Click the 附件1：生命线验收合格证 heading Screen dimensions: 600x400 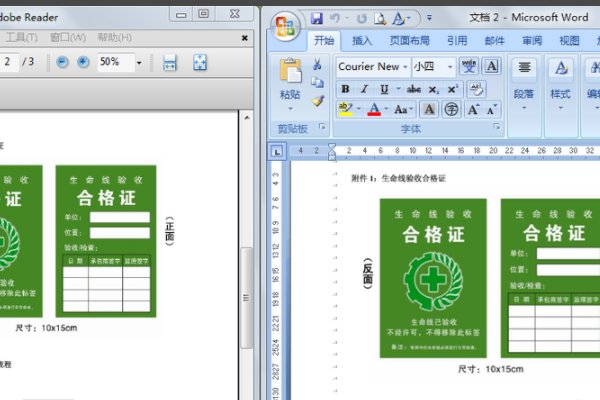tap(398, 178)
